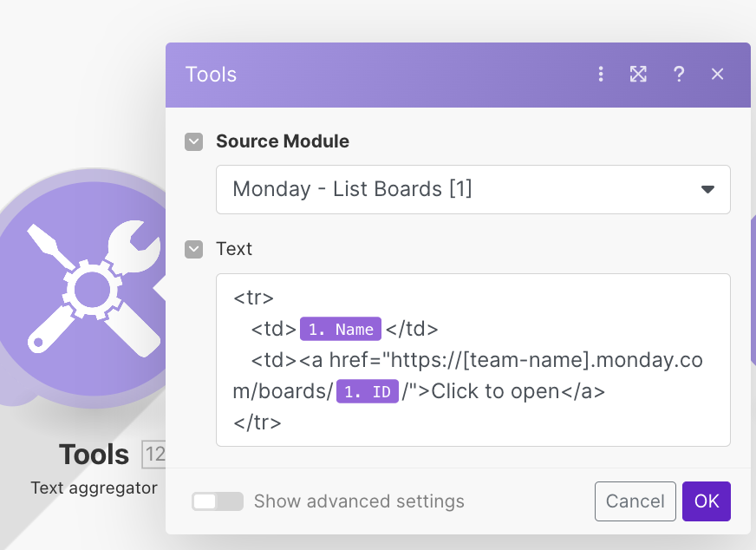Screen dimensions: 756x550
Task: Open help with the question mark icon
Action: point(679,75)
